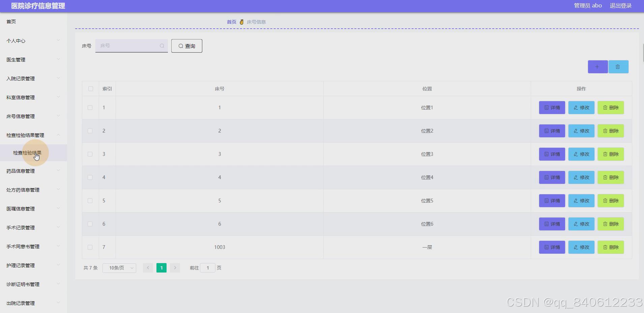Click the 管理员 abo account label
The width and height of the screenshot is (644, 313).
point(588,6)
